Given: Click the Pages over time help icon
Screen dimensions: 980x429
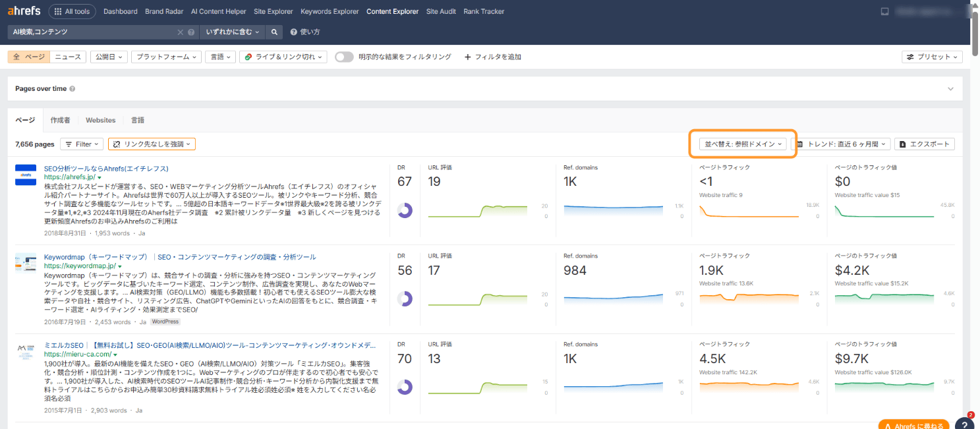Looking at the screenshot, I should point(72,89).
